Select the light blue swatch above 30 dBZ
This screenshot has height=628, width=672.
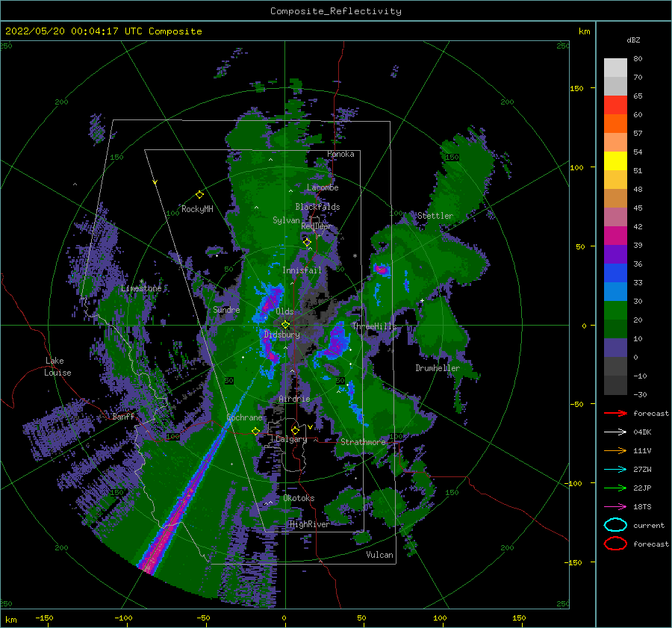tap(615, 292)
